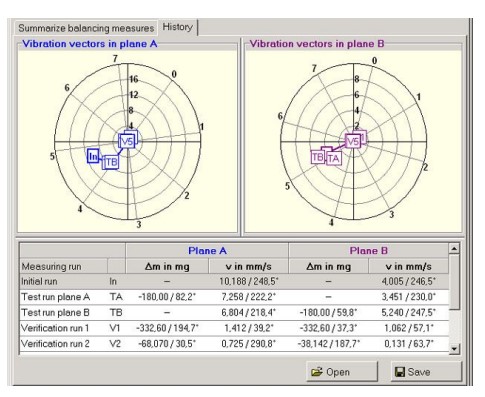Click the 5,240 / 247,5° cell
Viewport: 485px width, 397px height.
click(x=408, y=312)
